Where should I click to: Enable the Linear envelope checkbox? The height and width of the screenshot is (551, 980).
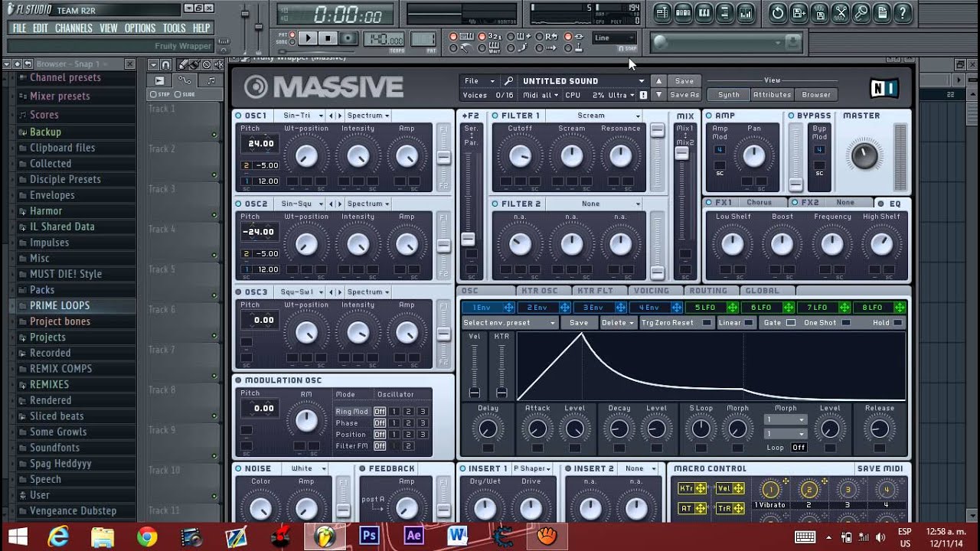coord(748,323)
